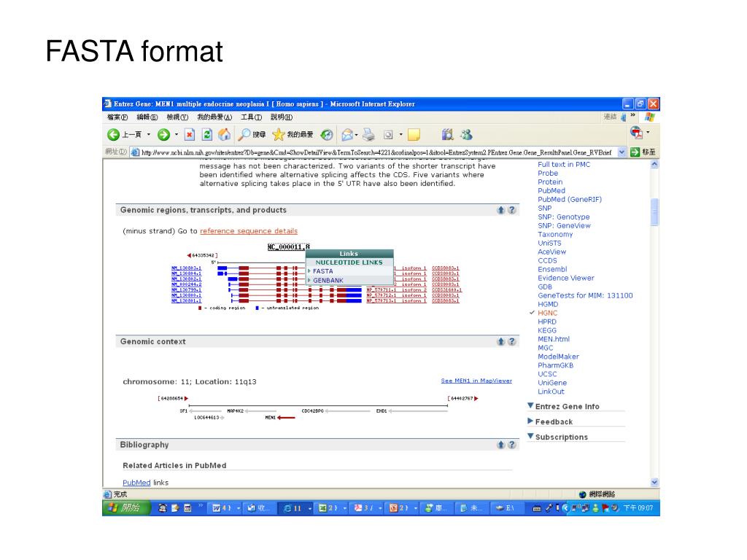747x560 pixels.
Task: Open the address bar URL dropdown
Action: [x=622, y=152]
